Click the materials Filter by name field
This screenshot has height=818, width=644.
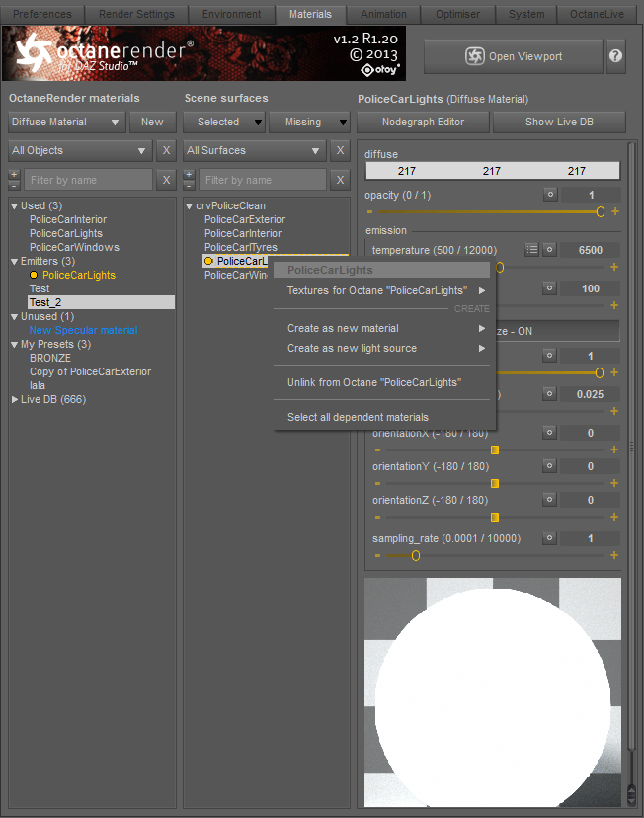pos(88,180)
